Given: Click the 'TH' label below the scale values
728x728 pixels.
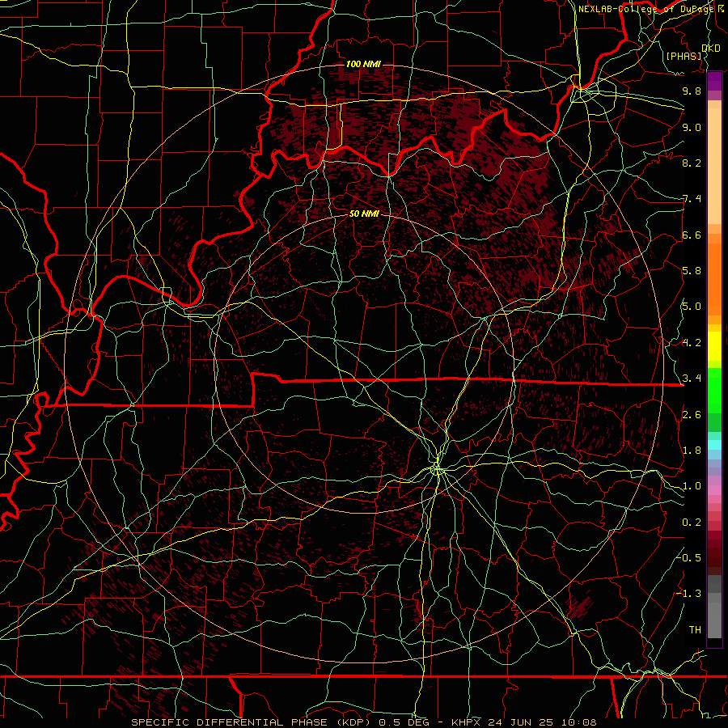Looking at the screenshot, I should (695, 630).
